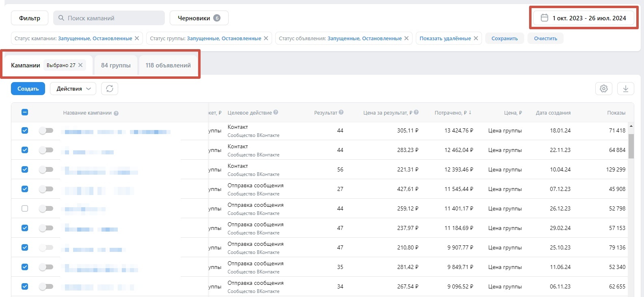Open date range '1 окт. 2023 - 26 июл. 2024'

[583, 18]
